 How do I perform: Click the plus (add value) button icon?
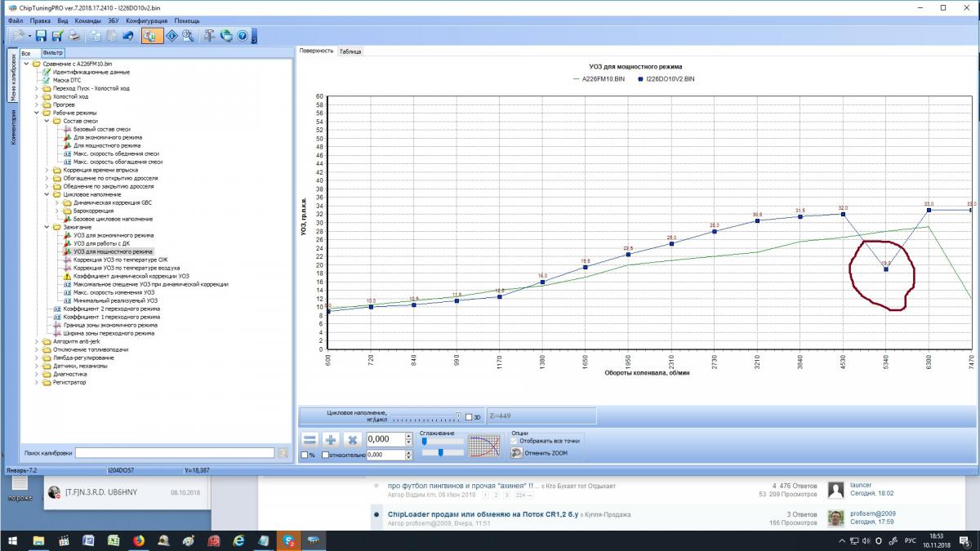point(331,439)
